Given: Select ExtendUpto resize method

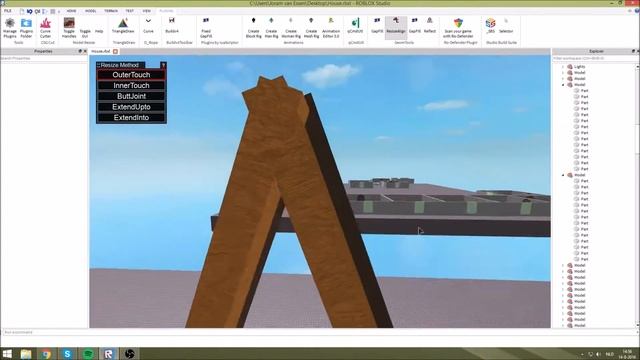Looking at the screenshot, I should tap(131, 107).
